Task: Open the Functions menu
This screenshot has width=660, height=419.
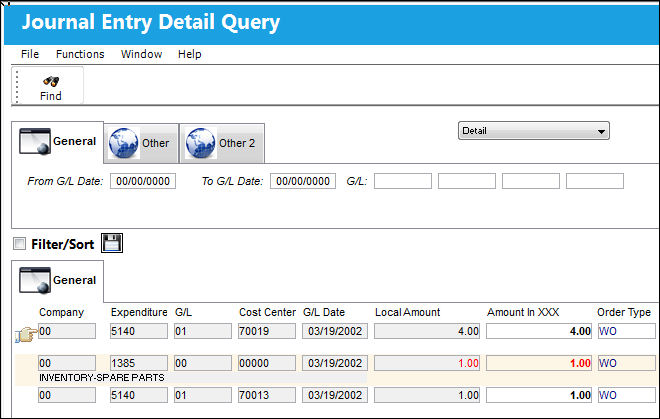Action: click(80, 54)
